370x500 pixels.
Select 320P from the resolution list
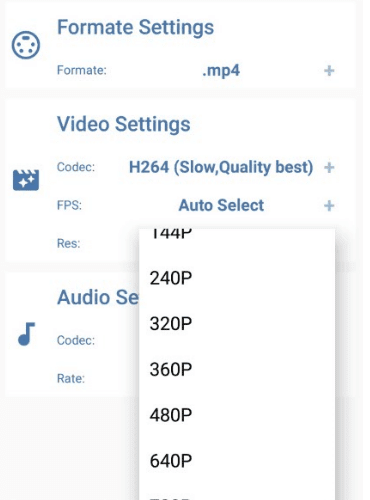pos(237,324)
